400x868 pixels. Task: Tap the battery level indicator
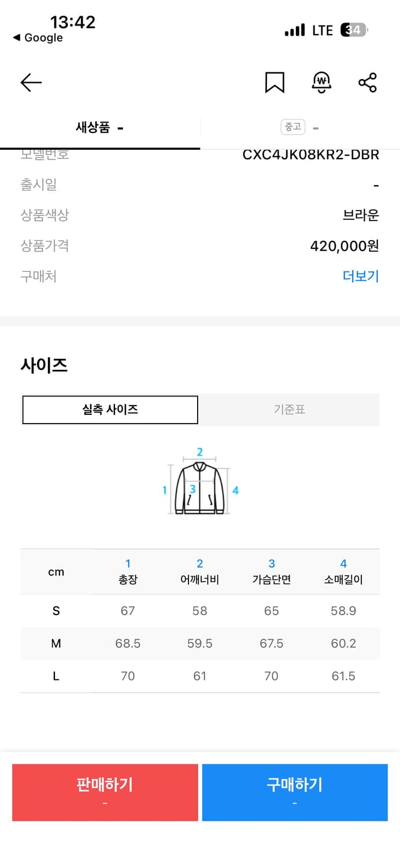(355, 29)
